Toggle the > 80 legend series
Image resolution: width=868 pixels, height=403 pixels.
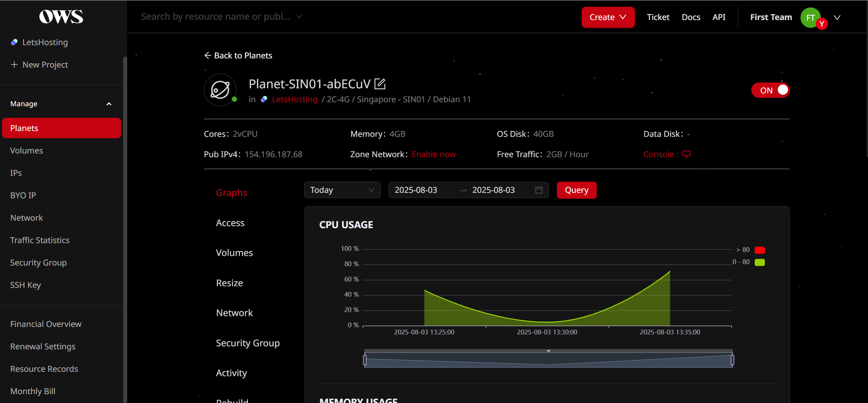point(759,250)
